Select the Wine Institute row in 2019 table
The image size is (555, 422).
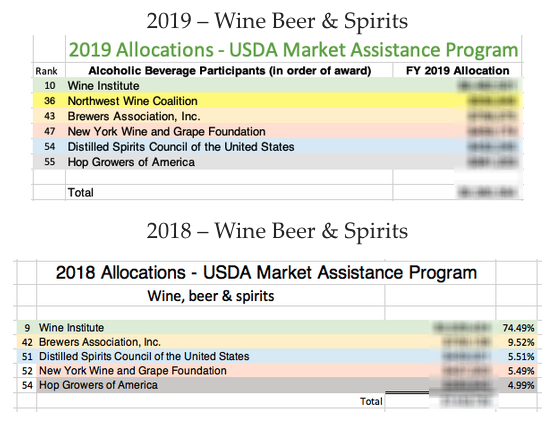coord(278,85)
